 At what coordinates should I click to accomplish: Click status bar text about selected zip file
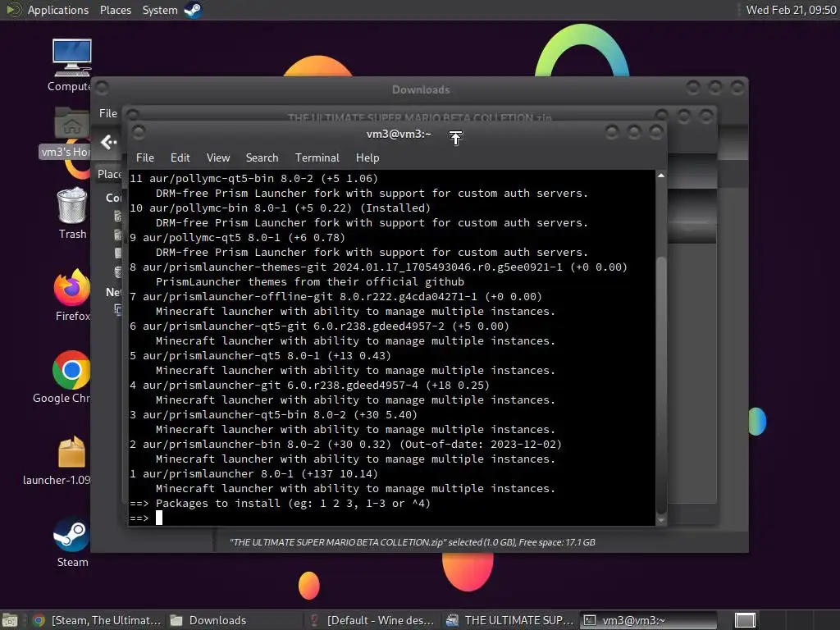pos(413,542)
